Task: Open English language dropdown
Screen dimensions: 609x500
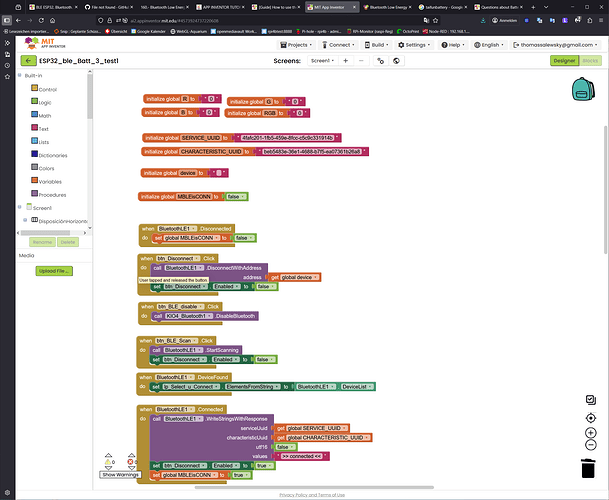Action: tap(489, 45)
